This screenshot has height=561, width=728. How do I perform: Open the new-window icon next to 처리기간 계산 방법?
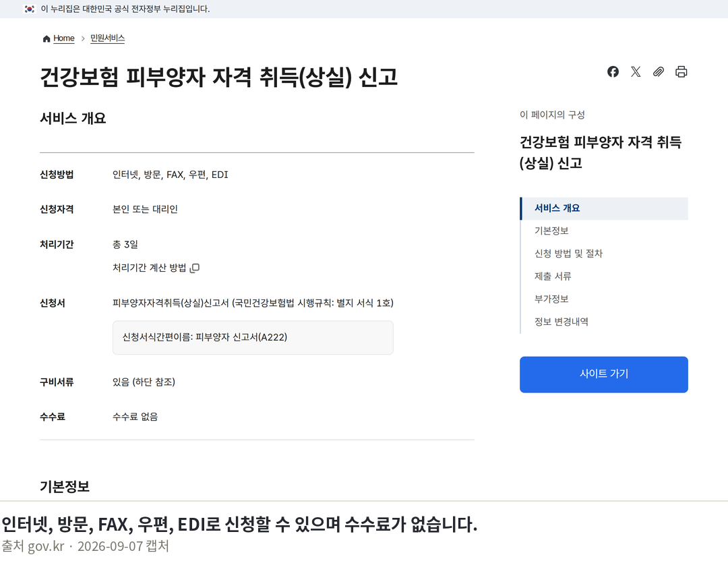pos(195,268)
